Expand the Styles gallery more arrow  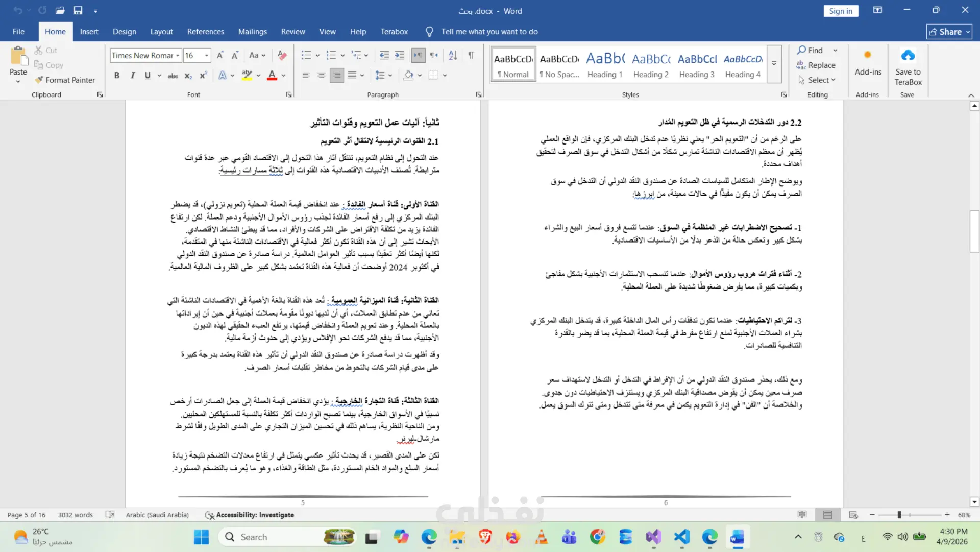point(774,64)
